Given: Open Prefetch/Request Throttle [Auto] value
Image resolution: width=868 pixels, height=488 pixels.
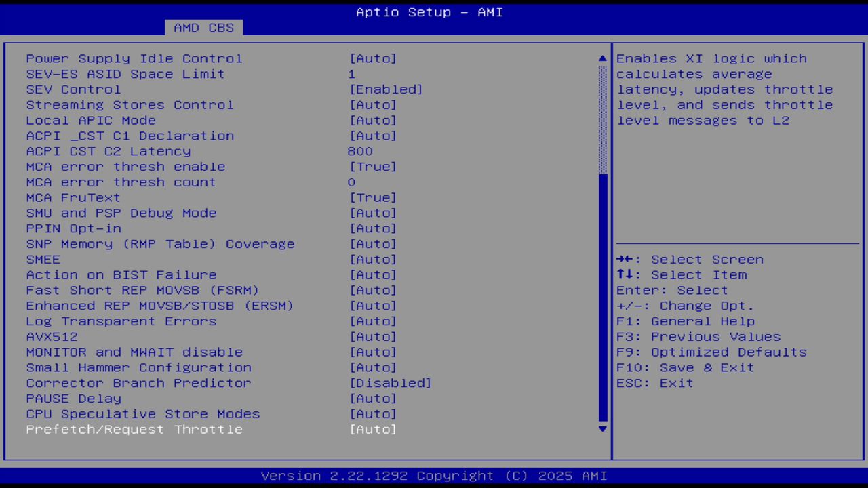Looking at the screenshot, I should (373, 430).
